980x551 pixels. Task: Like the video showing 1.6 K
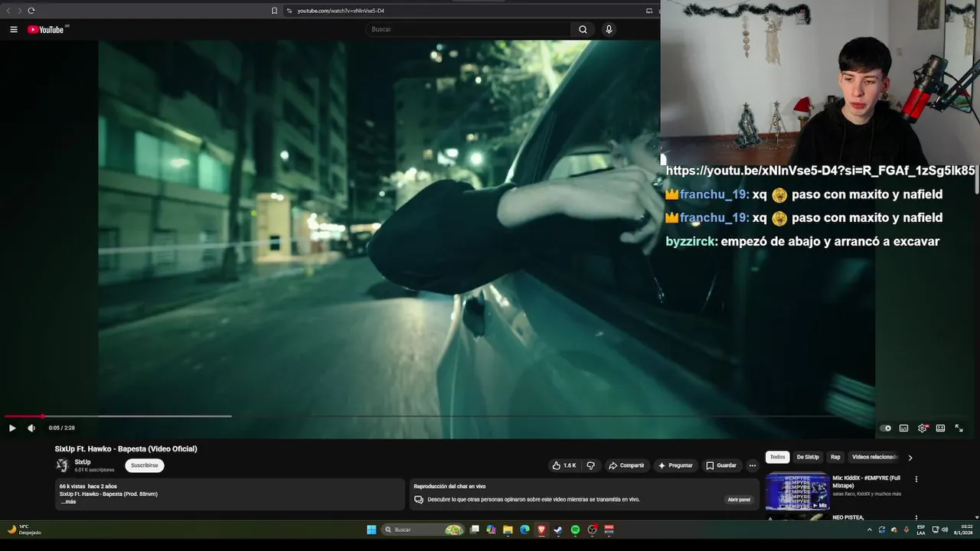point(563,465)
